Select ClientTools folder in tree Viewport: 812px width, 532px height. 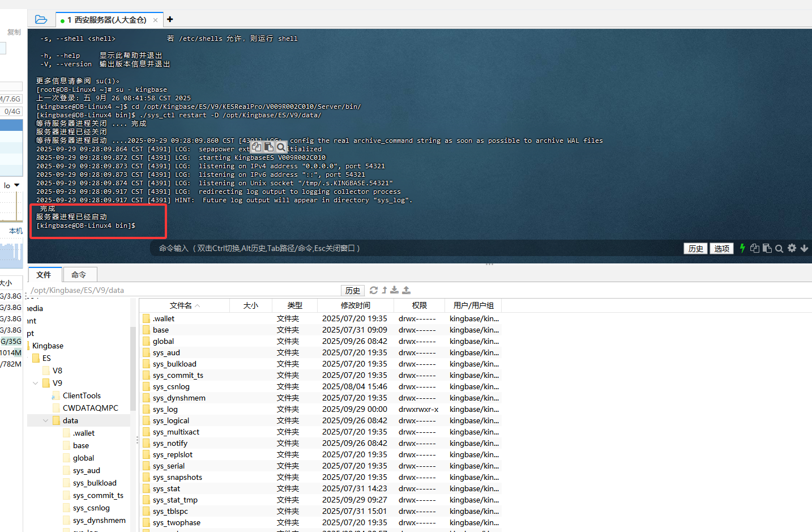82,395
